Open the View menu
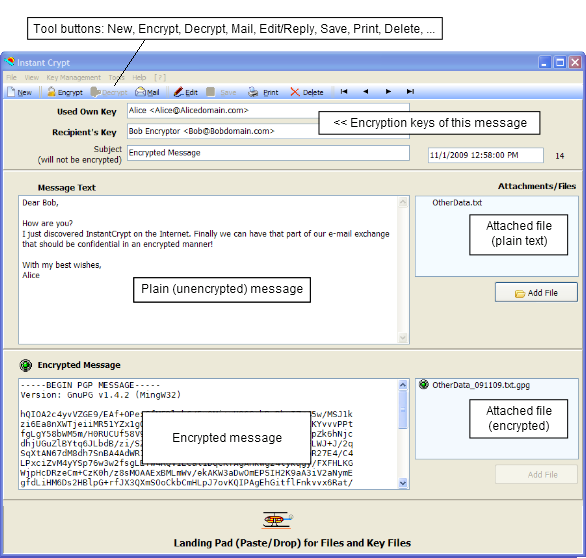This screenshot has width=586, height=558. (x=32, y=77)
